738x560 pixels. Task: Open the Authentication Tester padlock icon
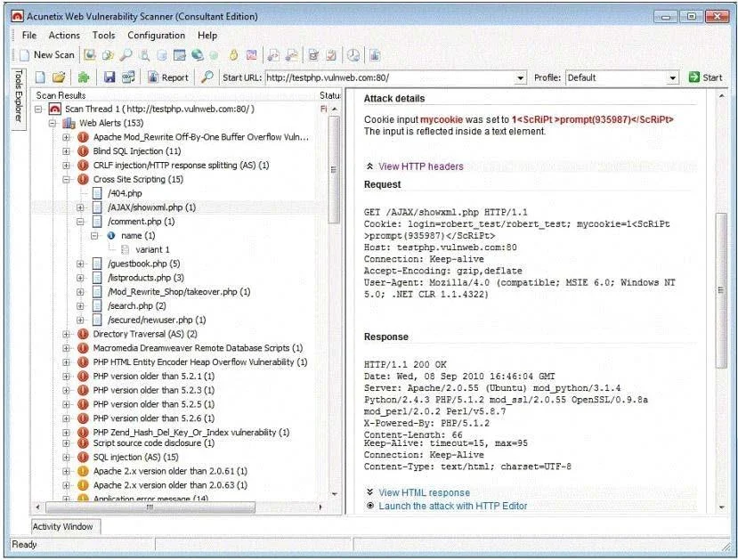tap(233, 55)
